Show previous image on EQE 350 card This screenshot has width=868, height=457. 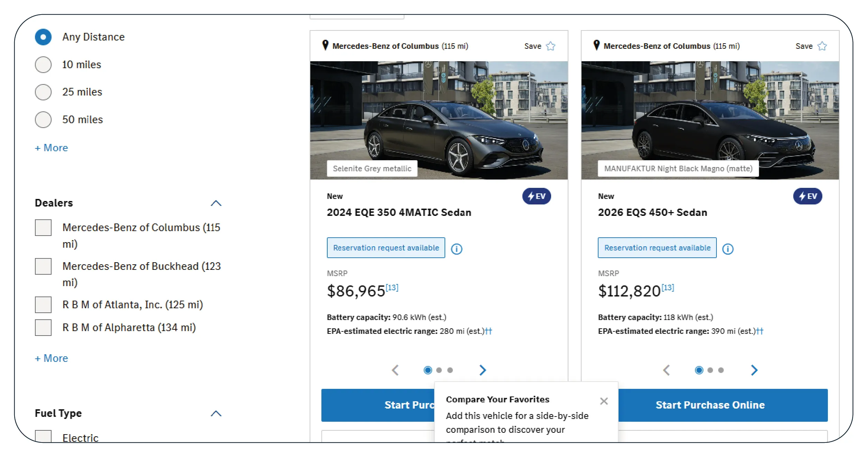point(395,370)
